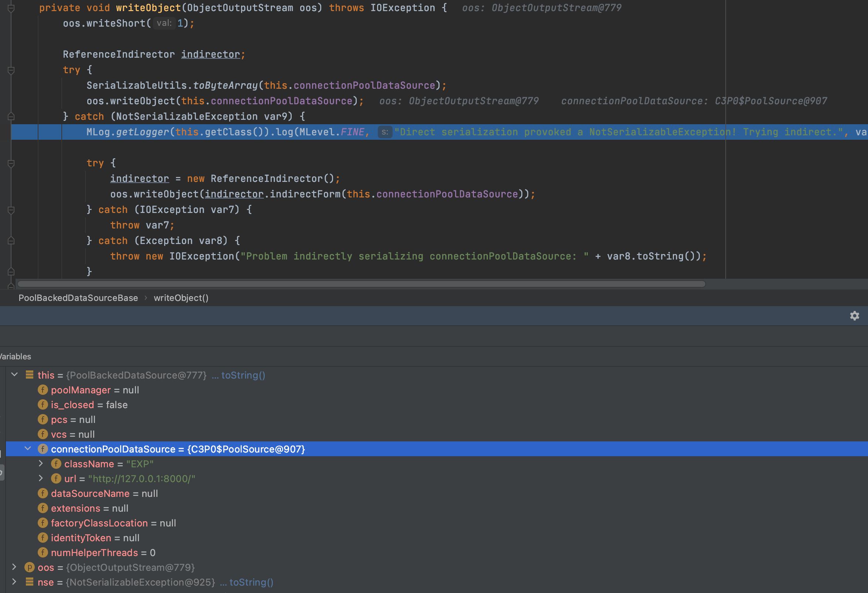This screenshot has height=593, width=868.
Task: Click 'toByteArray' method call in code
Action: tap(225, 85)
